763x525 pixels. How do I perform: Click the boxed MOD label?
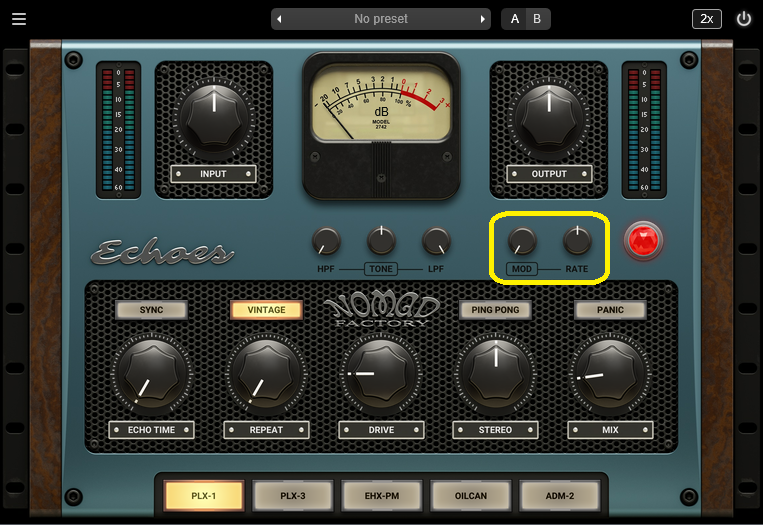522,269
